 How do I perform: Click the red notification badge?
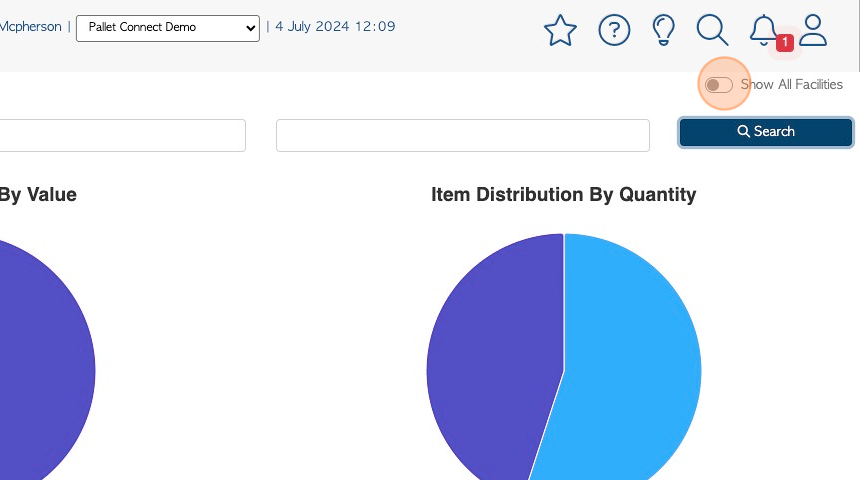click(x=785, y=42)
